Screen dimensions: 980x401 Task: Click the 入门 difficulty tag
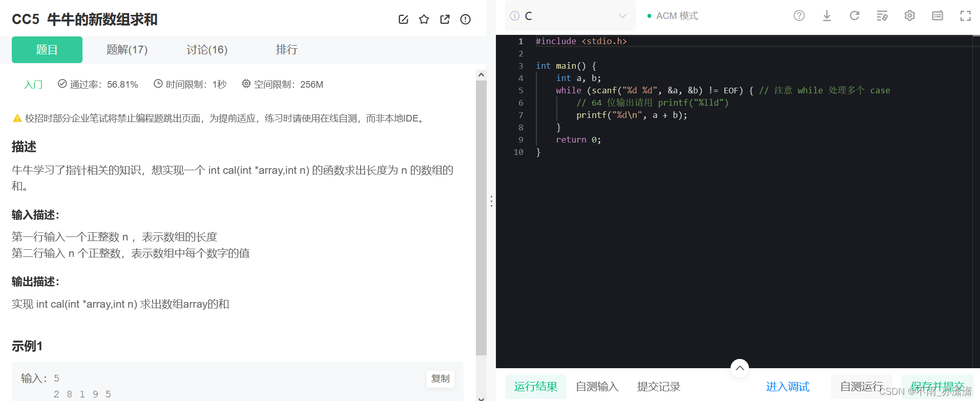click(x=33, y=85)
